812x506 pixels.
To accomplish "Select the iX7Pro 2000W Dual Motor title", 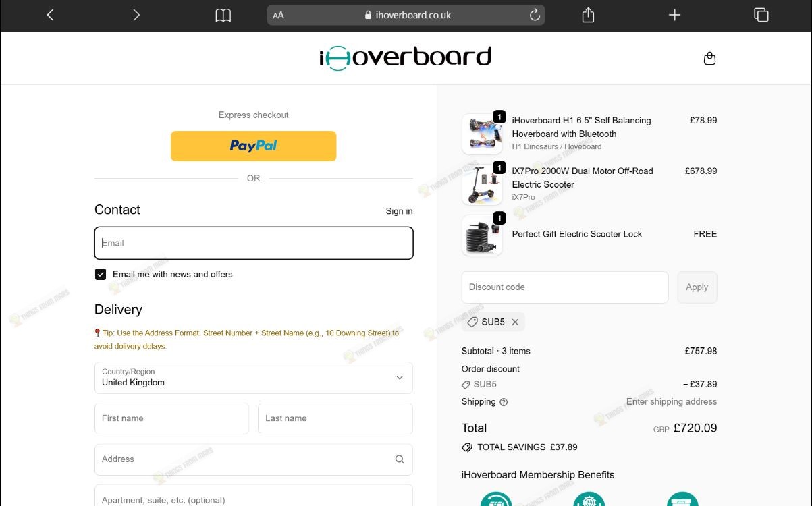I will tap(583, 177).
